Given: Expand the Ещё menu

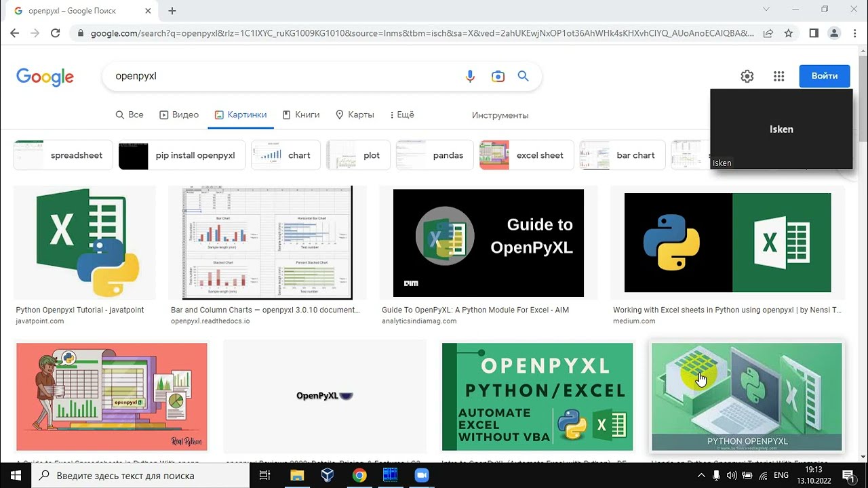Looking at the screenshot, I should pyautogui.click(x=402, y=115).
